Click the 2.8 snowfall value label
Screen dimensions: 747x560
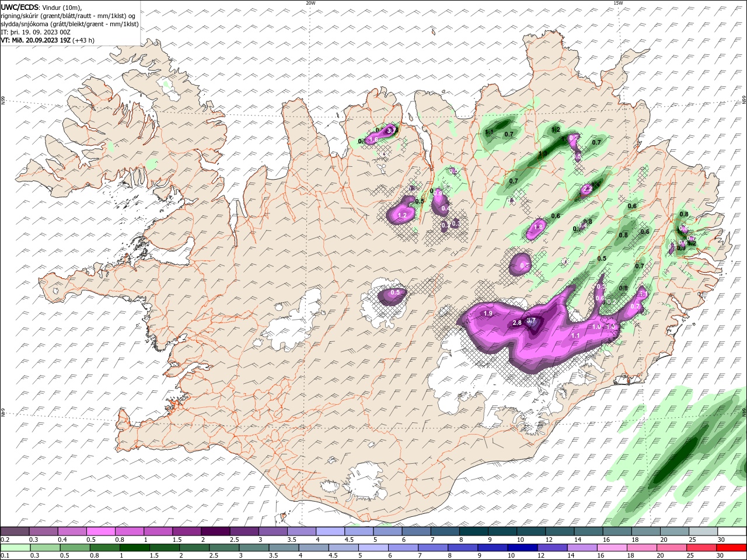click(x=517, y=323)
